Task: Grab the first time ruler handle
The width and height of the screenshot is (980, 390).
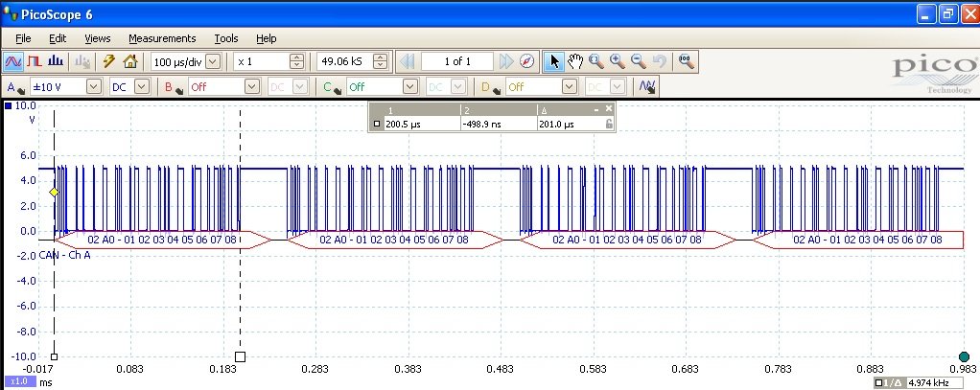Action: [54, 356]
